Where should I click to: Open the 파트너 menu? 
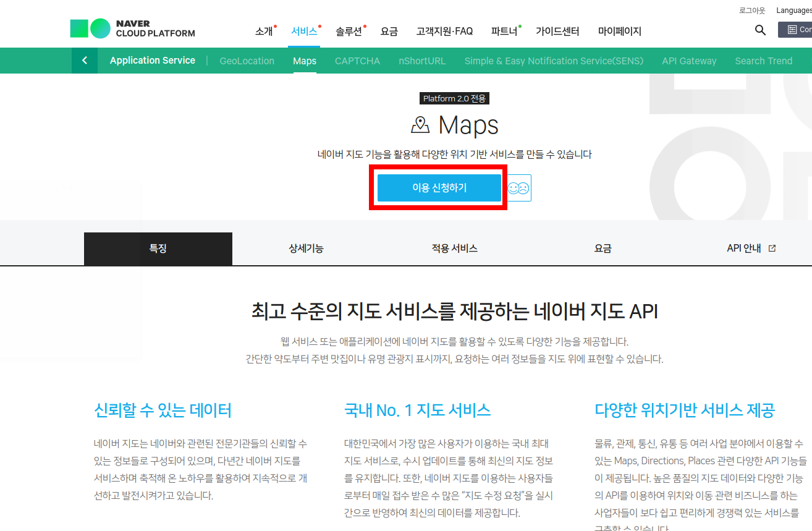coord(504,31)
